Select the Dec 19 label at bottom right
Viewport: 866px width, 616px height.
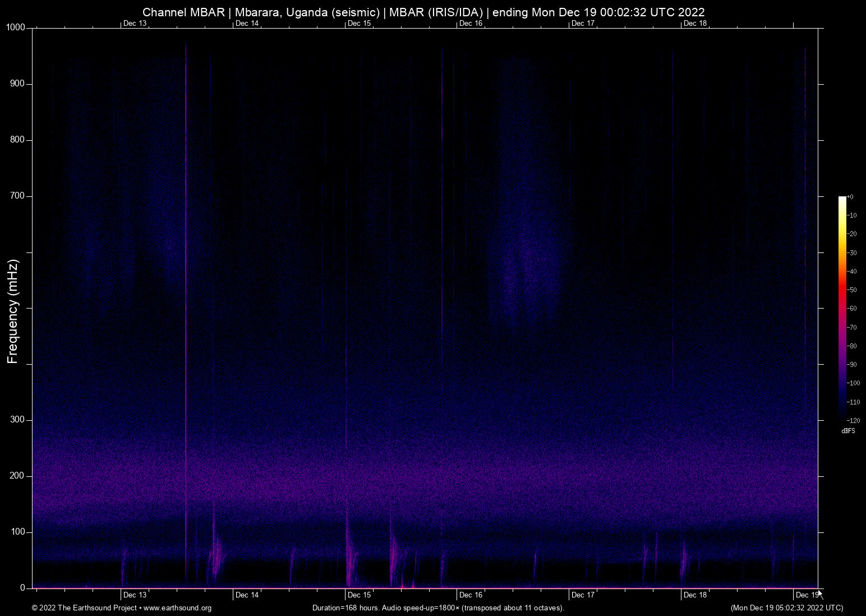pos(806,594)
